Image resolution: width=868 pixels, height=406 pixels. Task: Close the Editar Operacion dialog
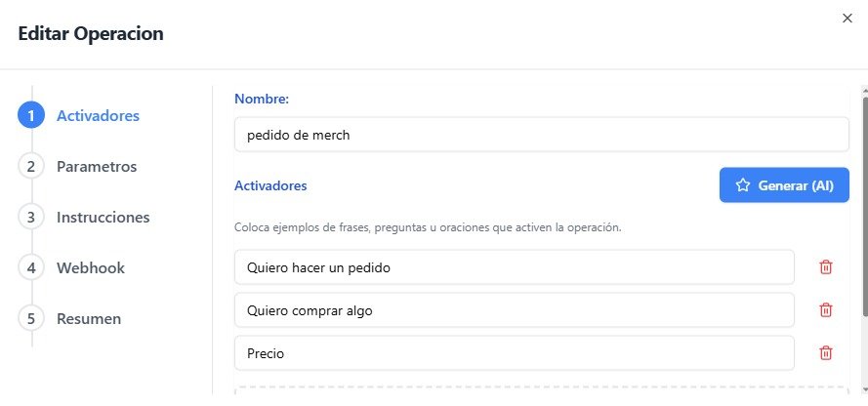[847, 19]
